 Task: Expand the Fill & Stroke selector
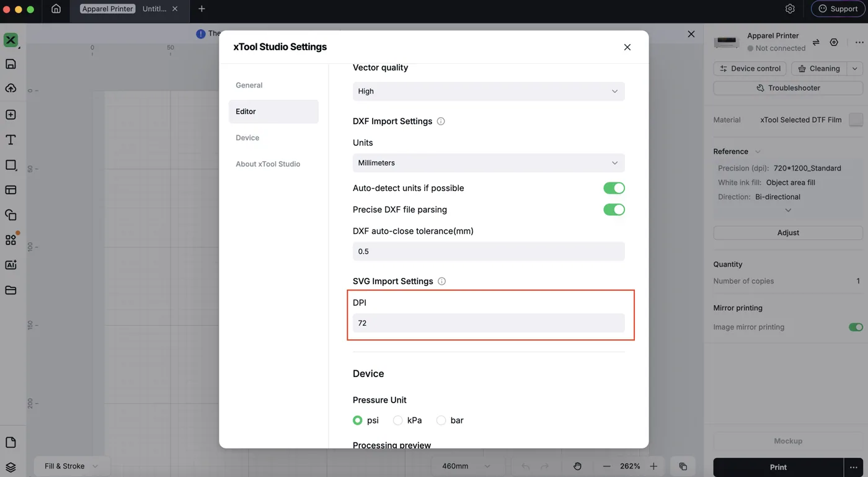coord(71,466)
